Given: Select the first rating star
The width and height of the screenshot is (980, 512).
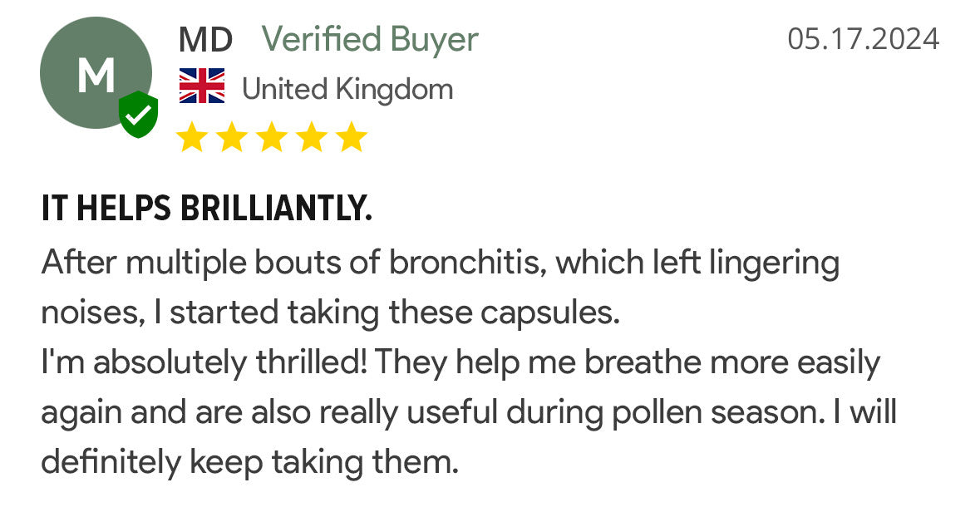Looking at the screenshot, I should point(192,137).
